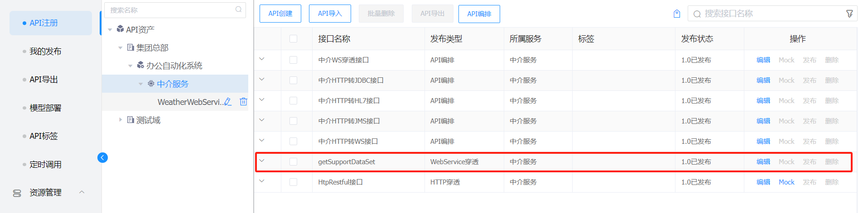Click the filter funnel icon in search box
868x213 pixels.
(849, 14)
